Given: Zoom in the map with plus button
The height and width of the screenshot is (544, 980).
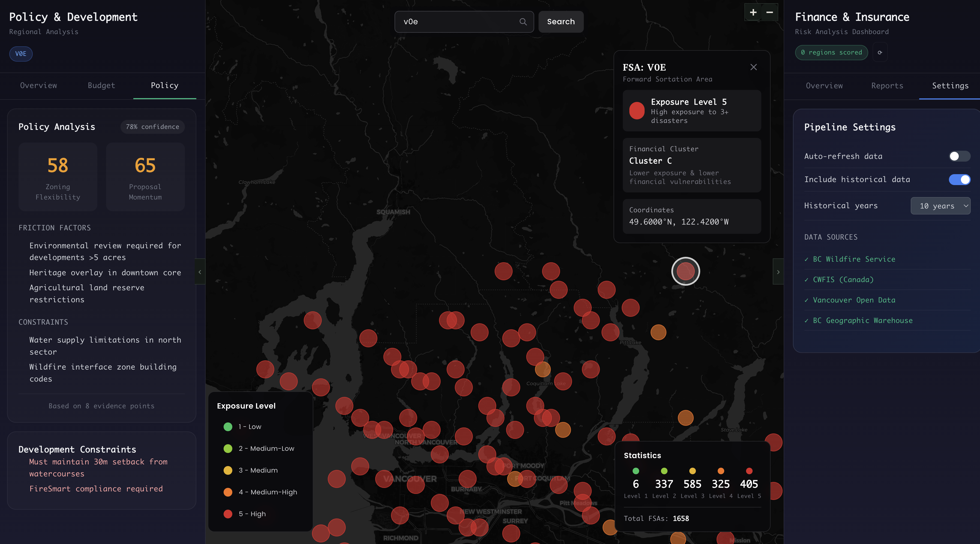Looking at the screenshot, I should coord(753,13).
